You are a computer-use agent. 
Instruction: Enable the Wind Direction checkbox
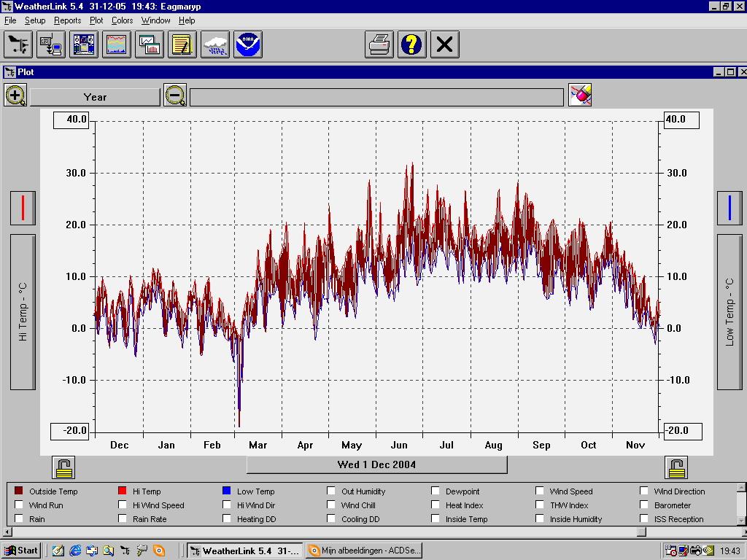[644, 491]
